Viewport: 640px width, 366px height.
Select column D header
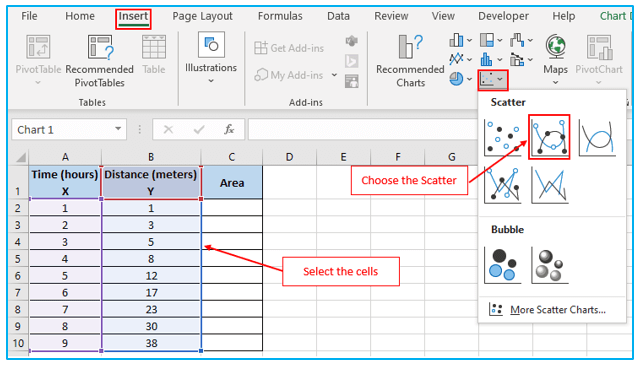click(289, 157)
